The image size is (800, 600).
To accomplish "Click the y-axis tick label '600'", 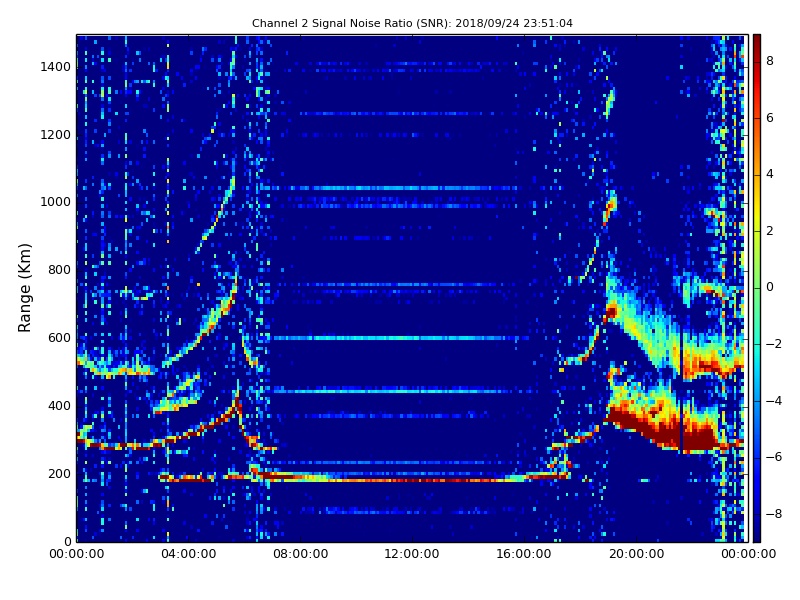I will tap(59, 338).
